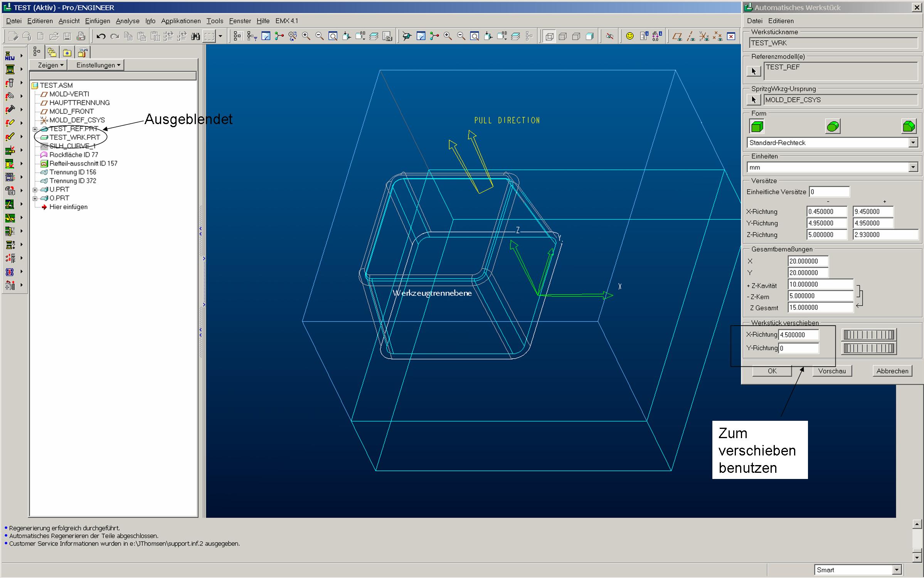Open the mm units dropdown
Image resolution: width=924 pixels, height=578 pixels.
(913, 167)
